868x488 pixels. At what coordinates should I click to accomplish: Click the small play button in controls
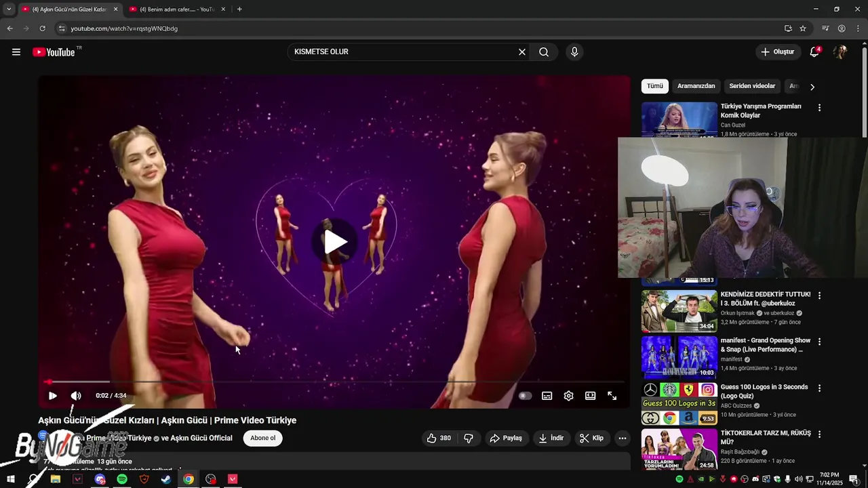click(x=53, y=396)
